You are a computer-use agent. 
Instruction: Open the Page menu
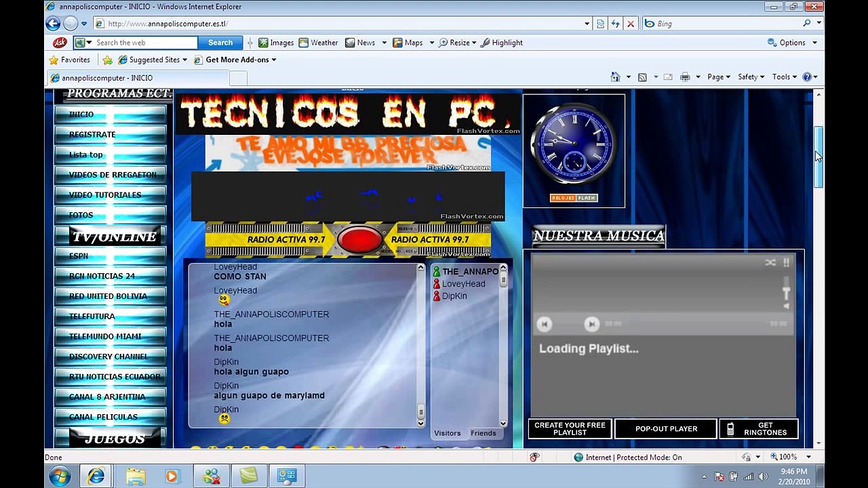[718, 77]
